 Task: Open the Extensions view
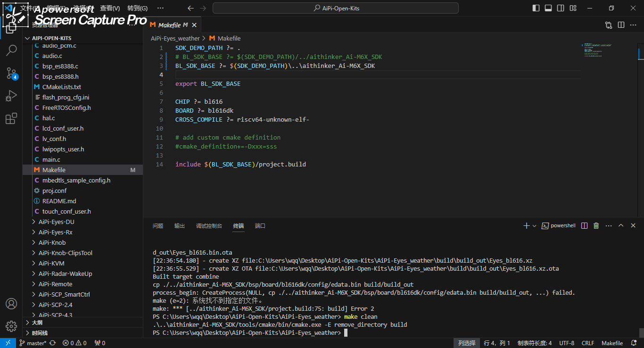[11, 118]
